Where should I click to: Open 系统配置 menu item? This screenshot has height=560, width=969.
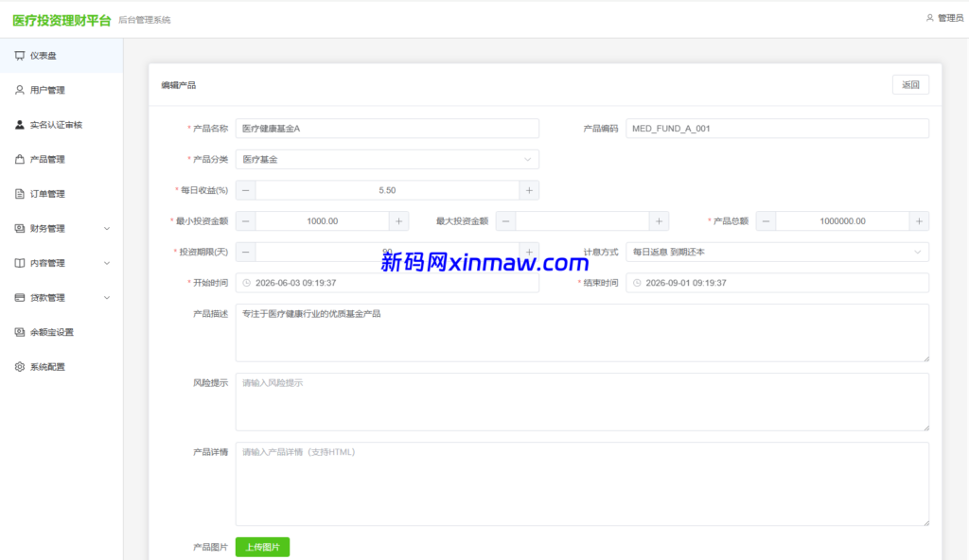(62, 367)
